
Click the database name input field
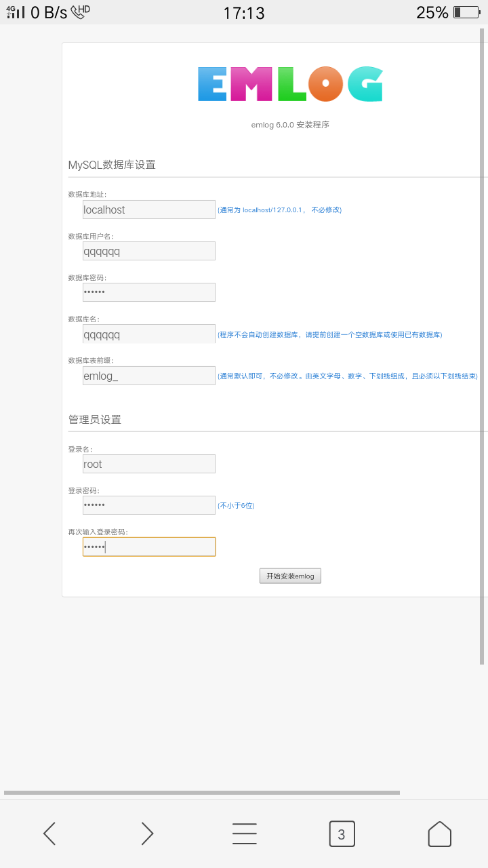[149, 334]
